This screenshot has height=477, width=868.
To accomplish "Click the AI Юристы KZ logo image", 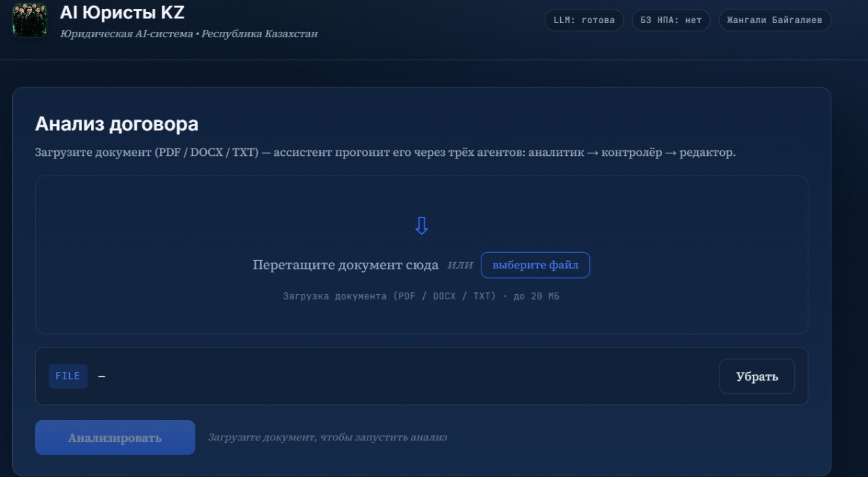I will [30, 20].
